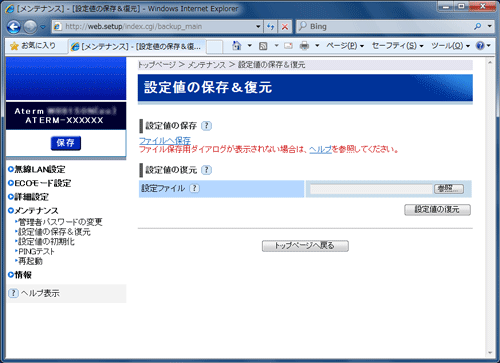Select the メンテナンス browser tab
Screen dimensions: 500x363
click(x=136, y=47)
